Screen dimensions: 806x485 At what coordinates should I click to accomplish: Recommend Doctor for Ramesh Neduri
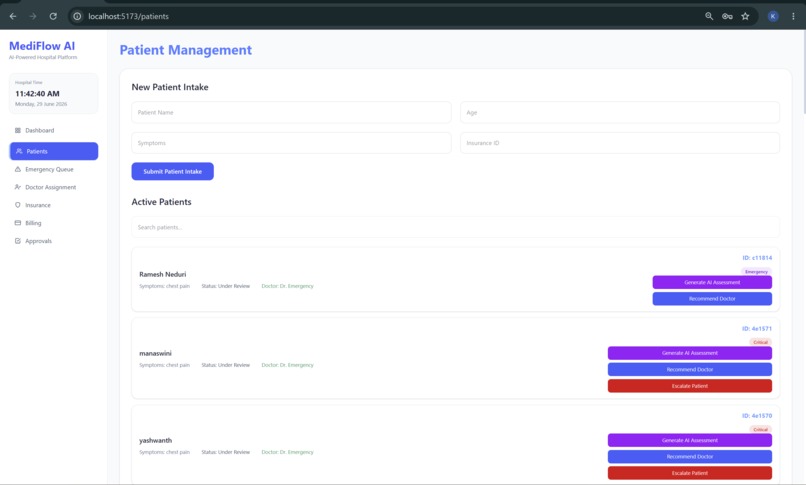(712, 299)
